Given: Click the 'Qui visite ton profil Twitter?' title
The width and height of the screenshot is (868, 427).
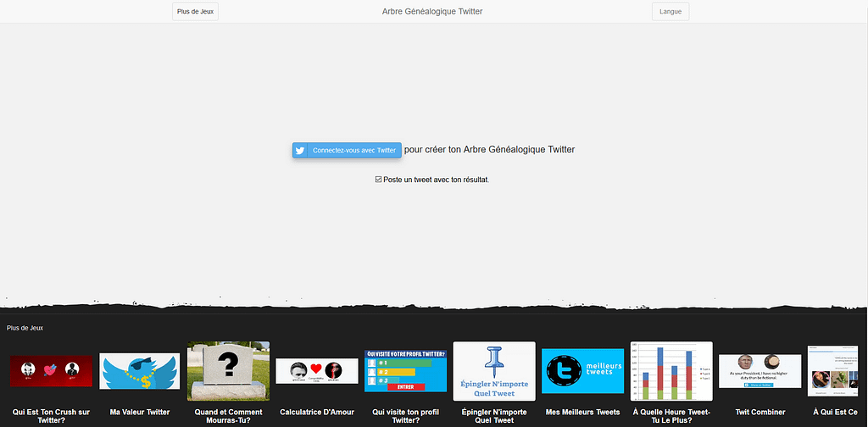Looking at the screenshot, I should [405, 416].
